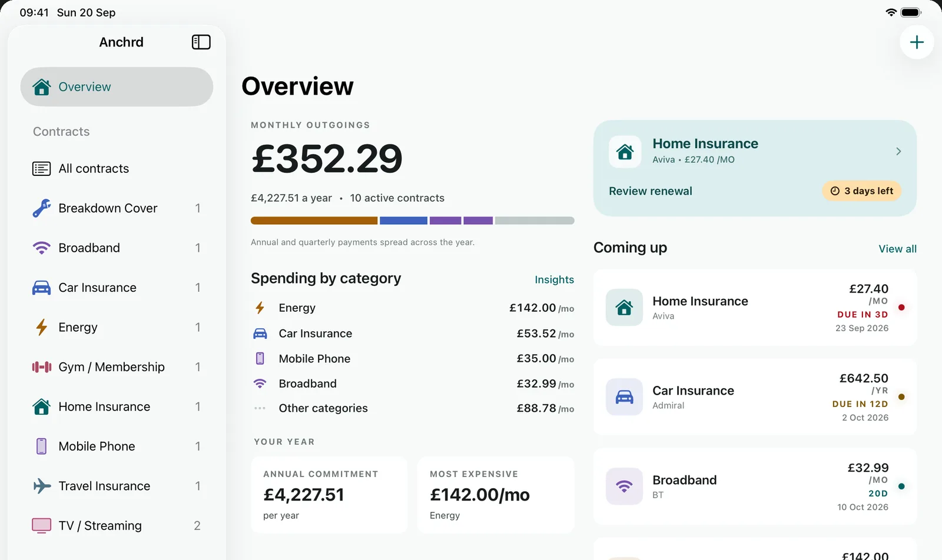Click the blue segment of outgoings bar
942x560 pixels.
tap(403, 221)
